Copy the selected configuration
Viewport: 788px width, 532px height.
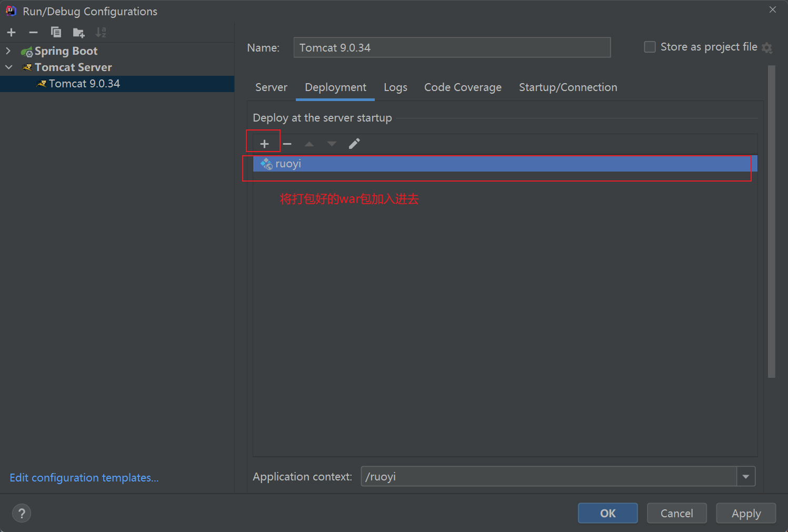[56, 33]
